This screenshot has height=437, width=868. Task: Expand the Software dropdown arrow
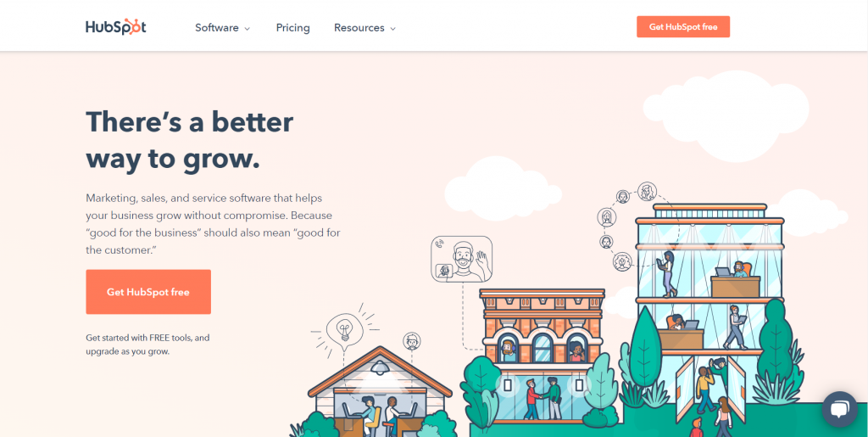pyautogui.click(x=247, y=28)
